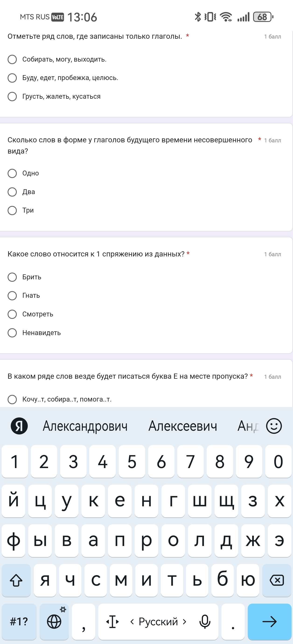Pick the "Алексеевич" word suggestion
Image resolution: width=293 pixels, height=644 pixels.
pyautogui.click(x=183, y=426)
